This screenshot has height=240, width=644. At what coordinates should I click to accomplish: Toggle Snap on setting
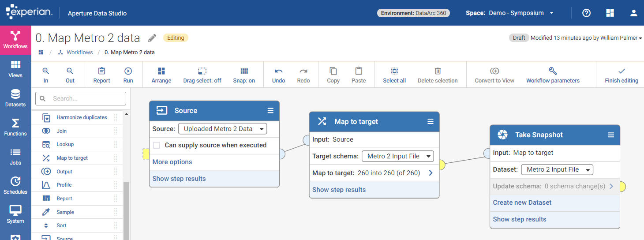tap(244, 71)
